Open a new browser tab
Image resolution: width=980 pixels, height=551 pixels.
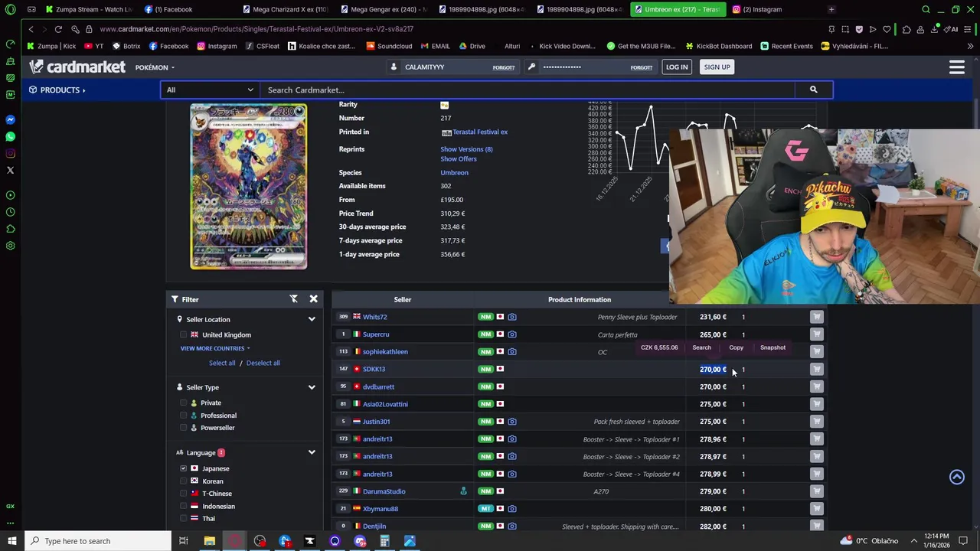point(831,9)
